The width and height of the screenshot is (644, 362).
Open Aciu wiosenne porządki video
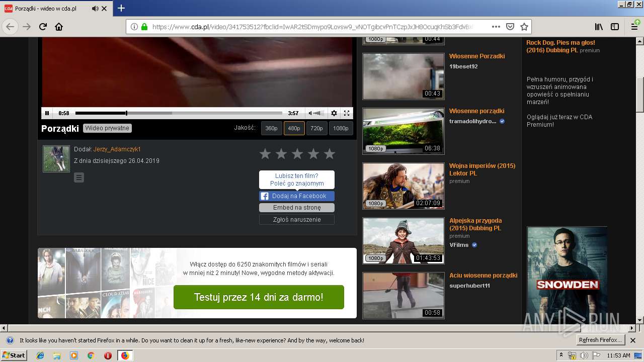point(483,276)
